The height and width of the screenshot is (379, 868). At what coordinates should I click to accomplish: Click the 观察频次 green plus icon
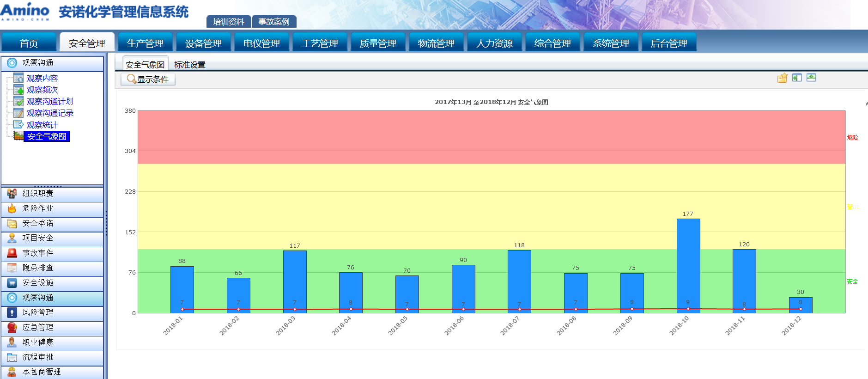pyautogui.click(x=18, y=90)
